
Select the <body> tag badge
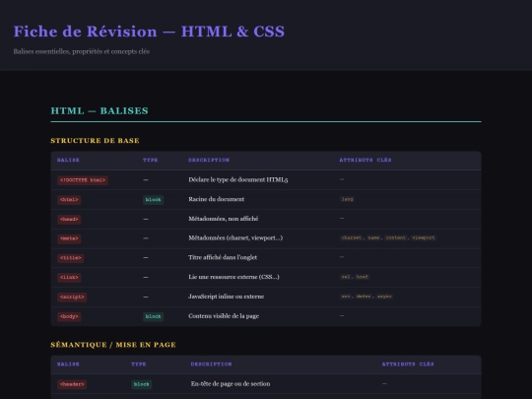(x=69, y=316)
